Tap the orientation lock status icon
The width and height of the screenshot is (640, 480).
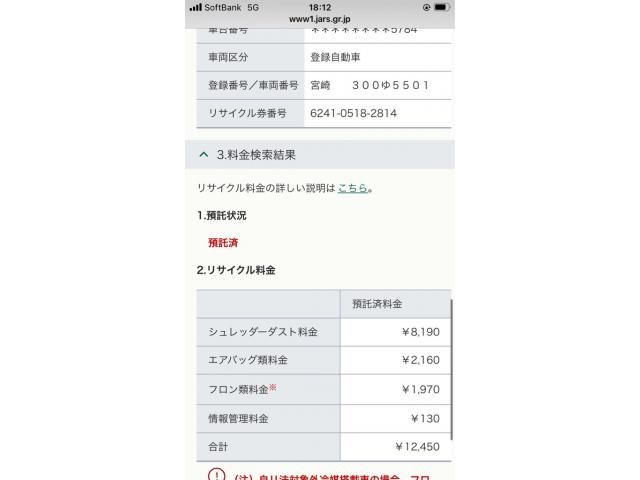(x=427, y=7)
